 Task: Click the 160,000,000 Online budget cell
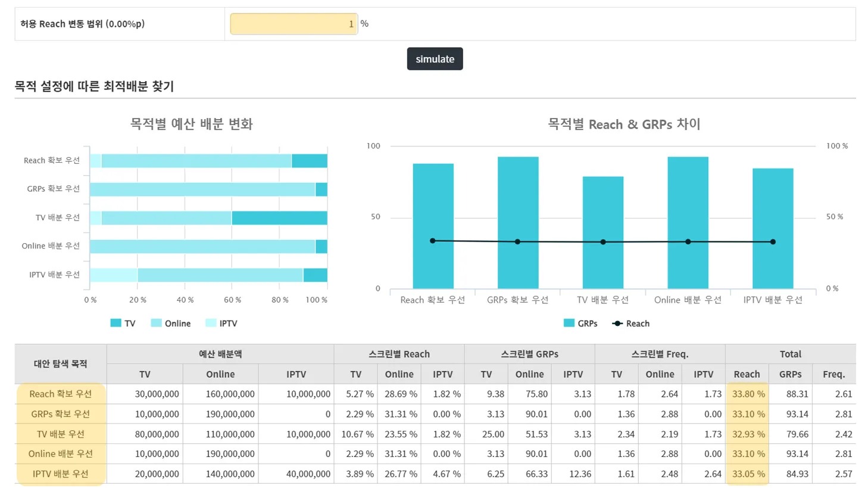[x=221, y=394]
